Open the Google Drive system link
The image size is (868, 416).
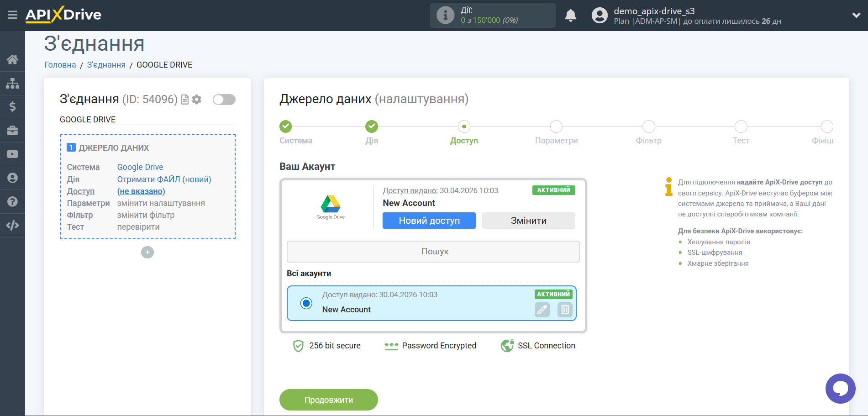tap(140, 167)
